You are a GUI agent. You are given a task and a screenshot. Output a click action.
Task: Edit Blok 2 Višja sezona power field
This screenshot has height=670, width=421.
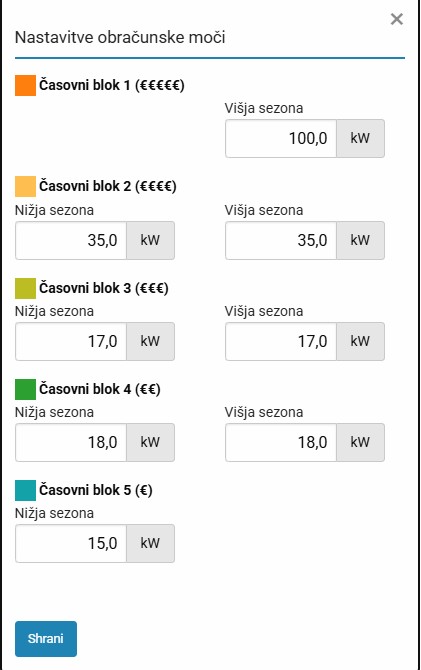[x=281, y=240]
